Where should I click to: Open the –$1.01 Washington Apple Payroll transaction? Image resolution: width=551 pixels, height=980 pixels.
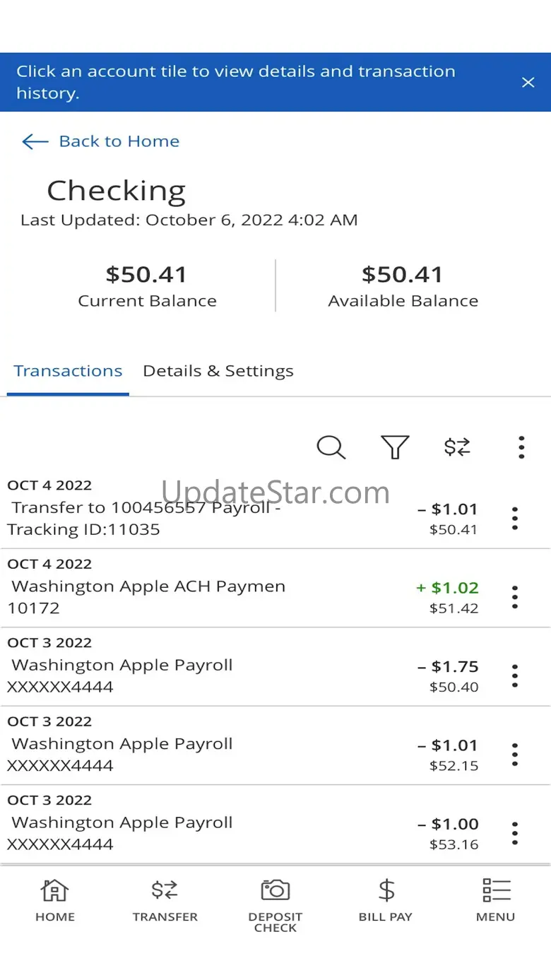(x=212, y=754)
